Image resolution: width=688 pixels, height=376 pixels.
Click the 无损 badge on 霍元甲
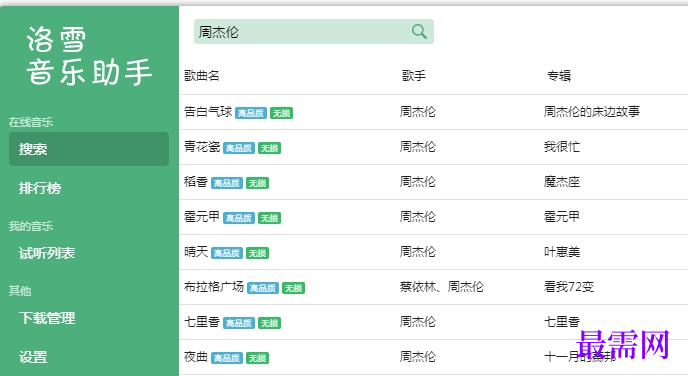269,218
